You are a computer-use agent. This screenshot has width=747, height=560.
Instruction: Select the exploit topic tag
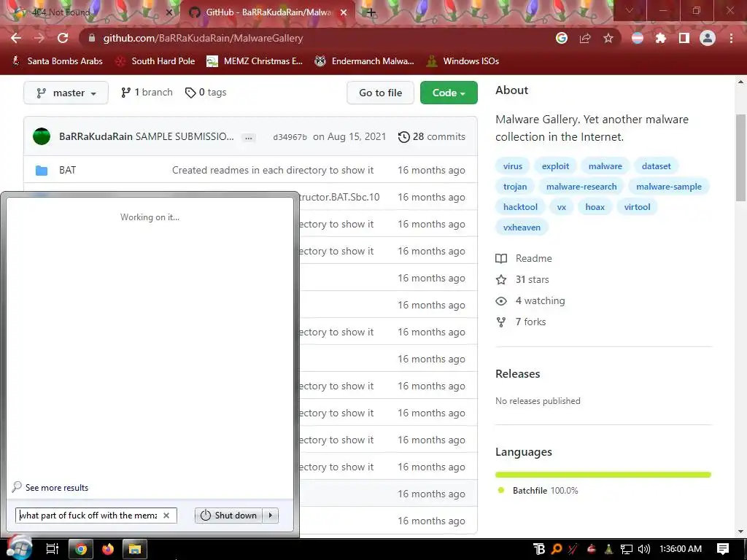coord(555,166)
